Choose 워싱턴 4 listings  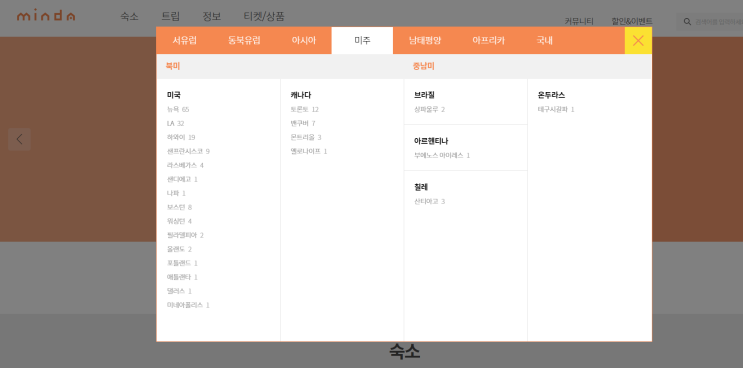pyautogui.click(x=179, y=221)
